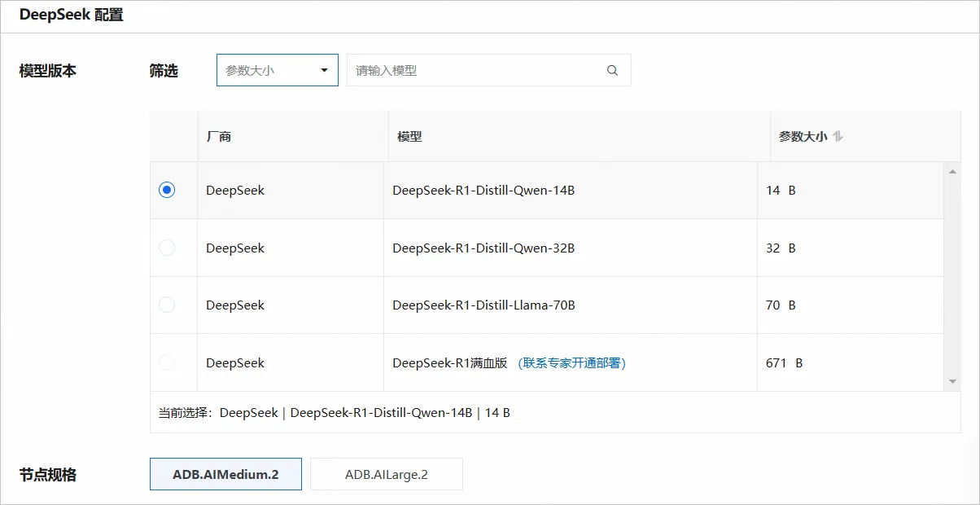Choose ADB.AILarge.2 node spec
The image size is (980, 505).
point(387,474)
